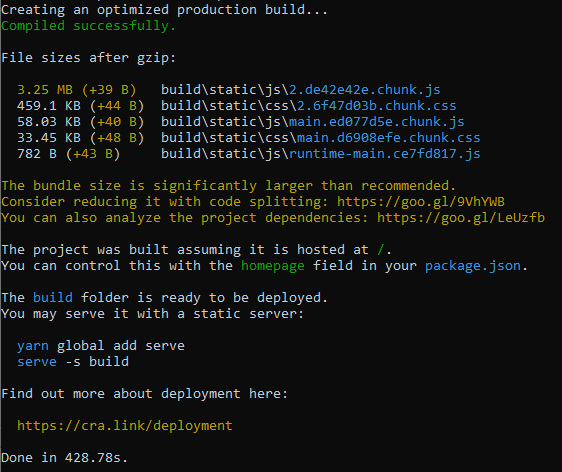
Task: Click the blue 'serve' command in 'serve -s build'
Action: tap(37, 362)
